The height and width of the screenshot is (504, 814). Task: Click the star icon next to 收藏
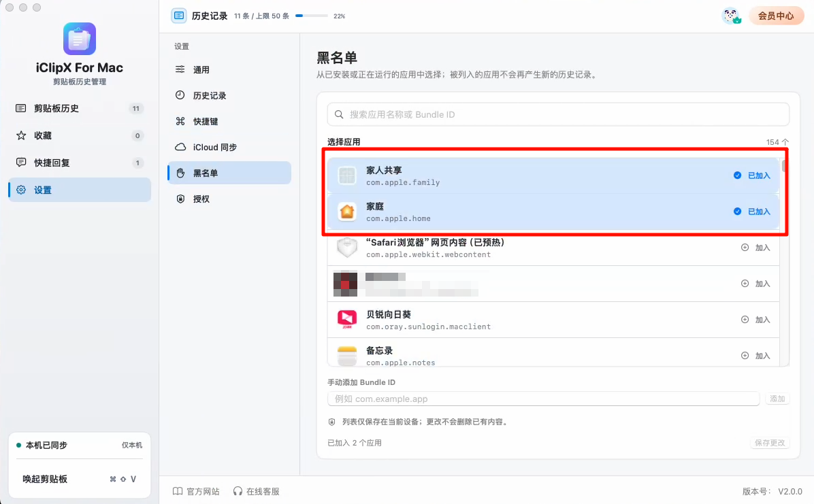coord(21,135)
